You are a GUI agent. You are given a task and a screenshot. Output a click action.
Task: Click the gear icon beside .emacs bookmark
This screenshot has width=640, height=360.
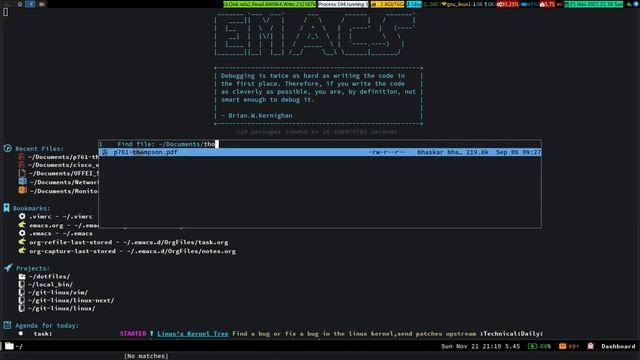(x=22, y=233)
